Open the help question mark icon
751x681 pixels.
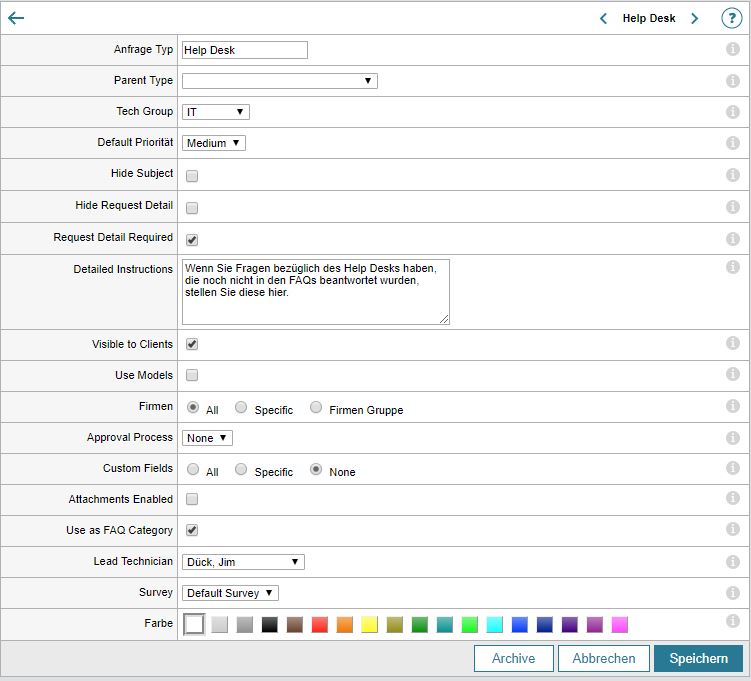[x=731, y=19]
